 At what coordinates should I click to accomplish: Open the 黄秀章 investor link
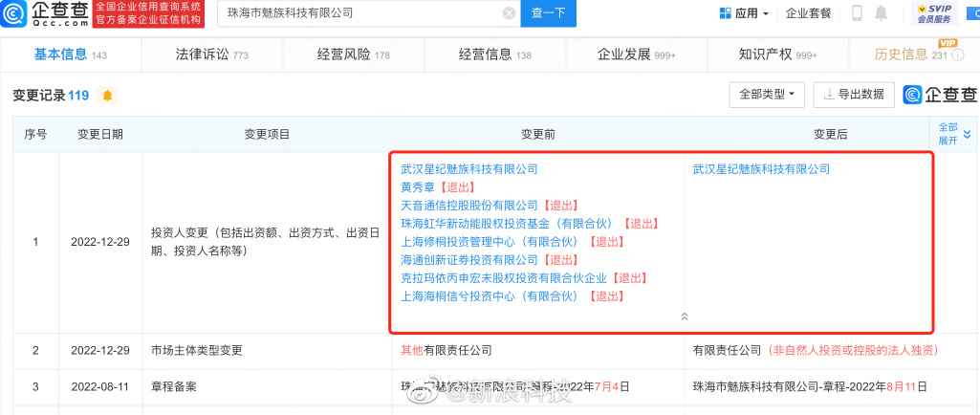click(x=418, y=186)
